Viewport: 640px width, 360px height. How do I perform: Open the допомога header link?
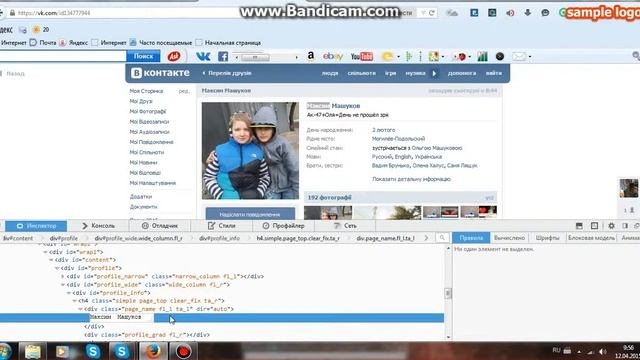pyautogui.click(x=462, y=73)
